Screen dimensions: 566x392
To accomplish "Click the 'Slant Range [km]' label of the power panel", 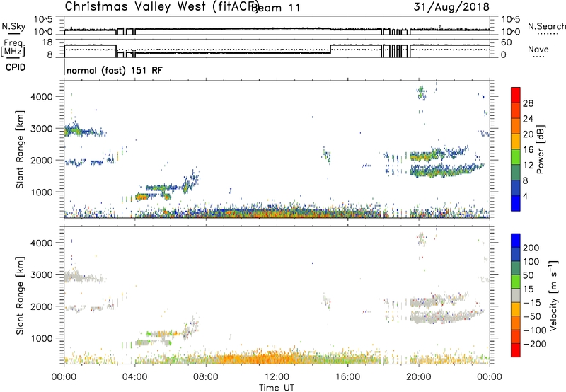I will coord(20,149).
